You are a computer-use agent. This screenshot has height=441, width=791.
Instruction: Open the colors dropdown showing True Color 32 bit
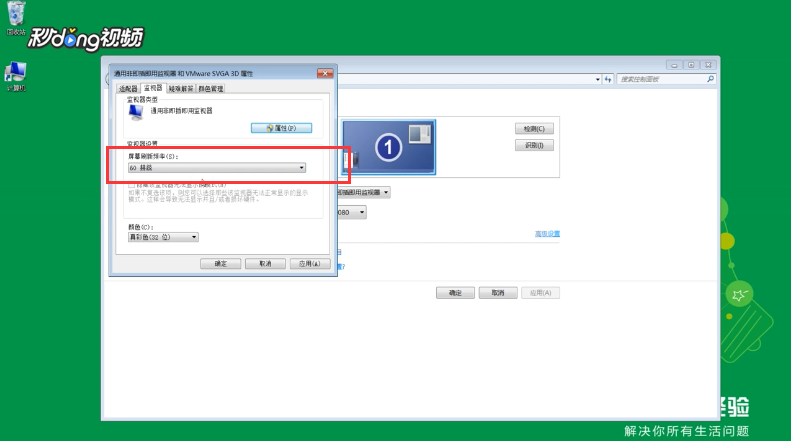[x=163, y=237]
